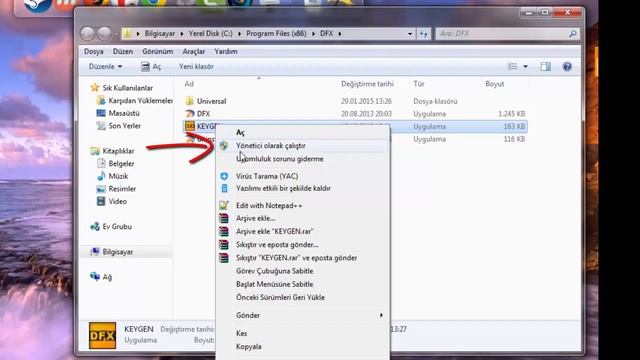Open the Düzen menu
Viewport: 640px width, 360px height.
(123, 51)
